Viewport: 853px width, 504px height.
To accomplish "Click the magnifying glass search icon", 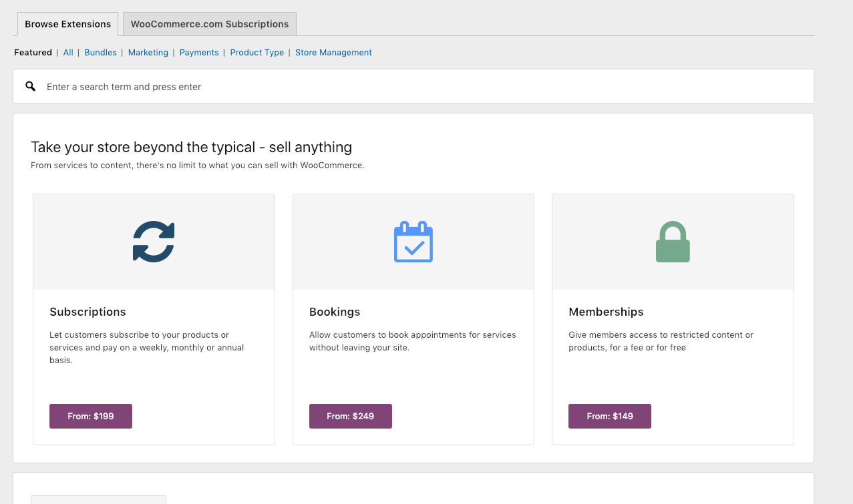I will [31, 86].
